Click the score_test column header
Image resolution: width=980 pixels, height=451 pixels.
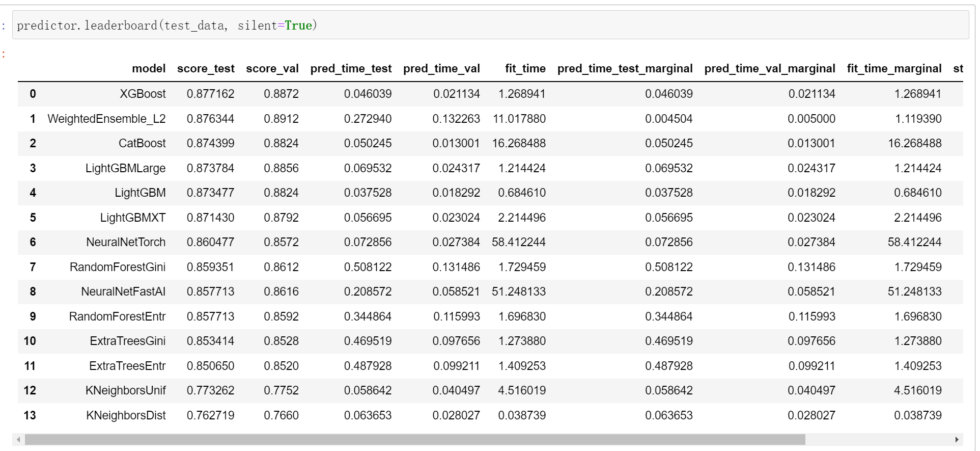coord(206,69)
